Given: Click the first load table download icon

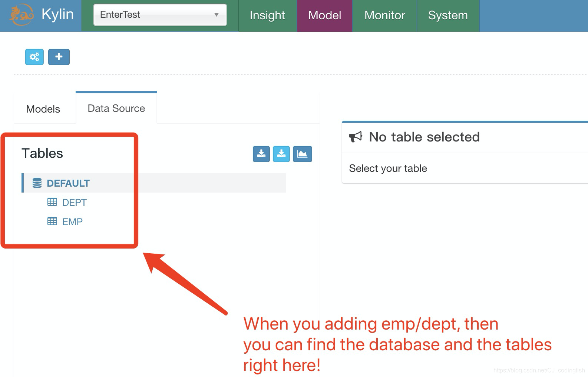Looking at the screenshot, I should click(x=261, y=154).
